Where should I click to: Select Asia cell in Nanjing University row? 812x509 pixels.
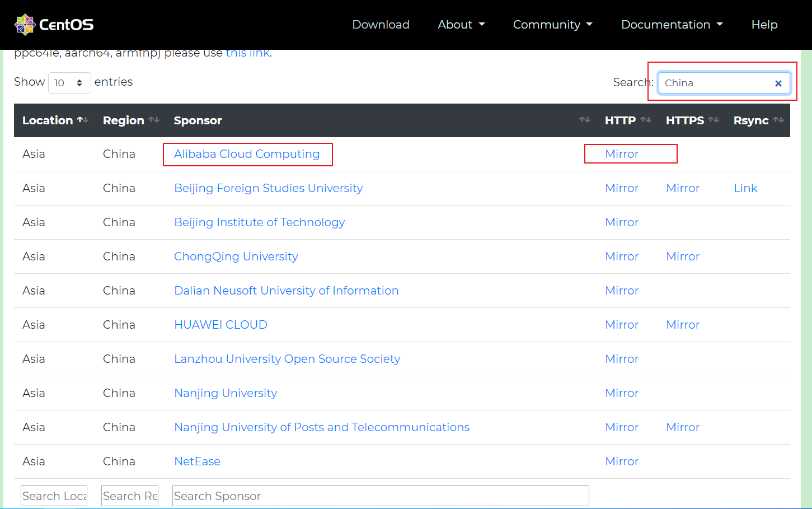[34, 393]
